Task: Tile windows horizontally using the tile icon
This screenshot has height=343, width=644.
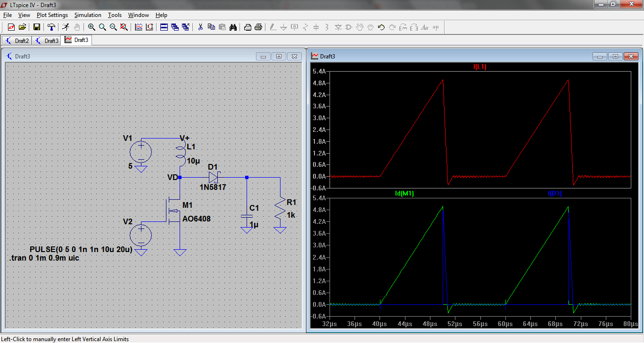Action: tap(164, 27)
